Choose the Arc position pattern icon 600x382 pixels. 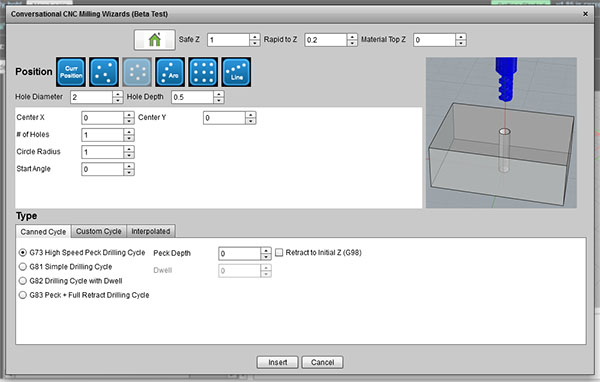point(170,72)
